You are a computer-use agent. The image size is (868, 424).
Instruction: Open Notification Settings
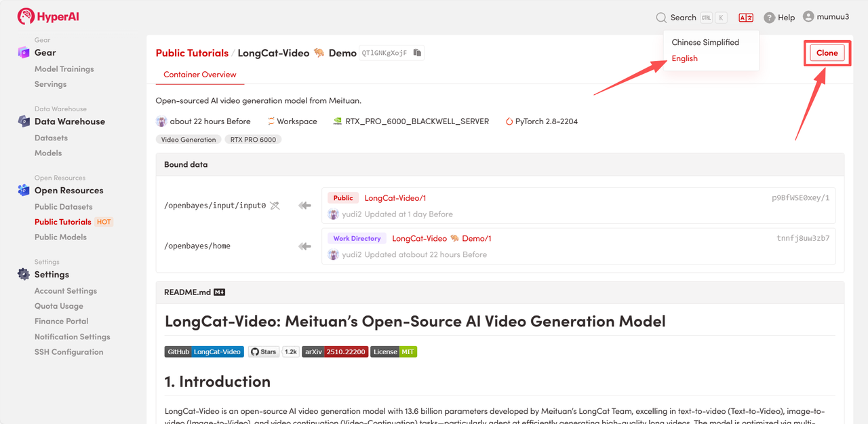point(72,336)
